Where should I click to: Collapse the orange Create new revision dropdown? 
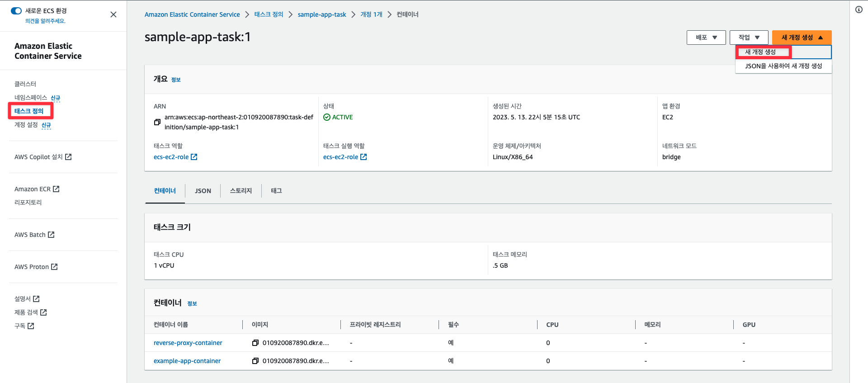[x=802, y=38]
